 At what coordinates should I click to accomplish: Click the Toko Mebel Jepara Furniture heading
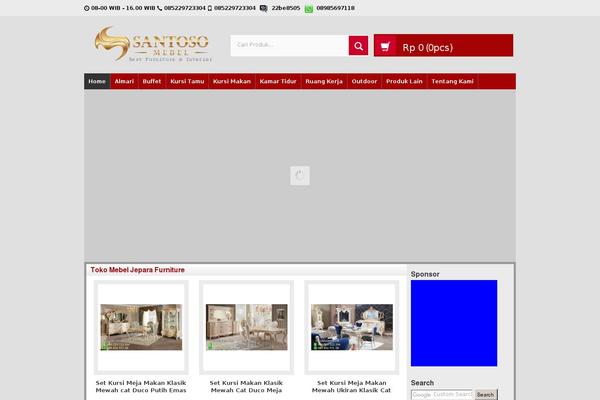tap(137, 270)
